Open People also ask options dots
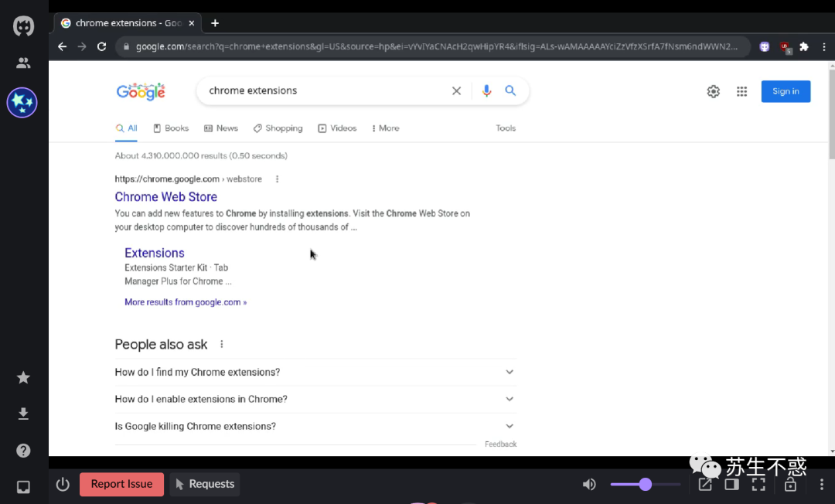The width and height of the screenshot is (835, 504). coord(222,344)
